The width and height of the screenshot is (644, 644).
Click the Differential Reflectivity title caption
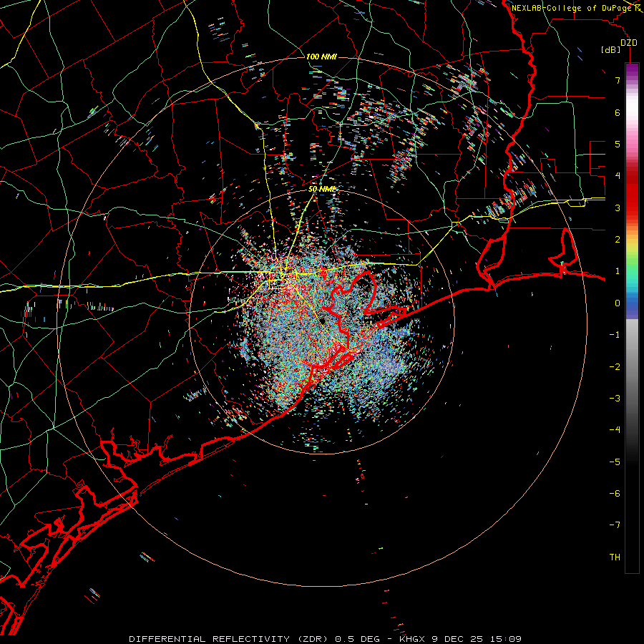tap(326, 639)
